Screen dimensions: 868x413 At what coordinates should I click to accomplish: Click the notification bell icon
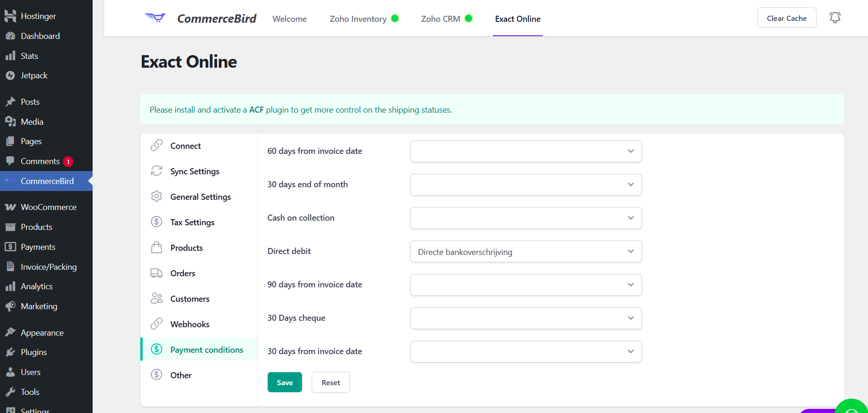click(x=835, y=18)
